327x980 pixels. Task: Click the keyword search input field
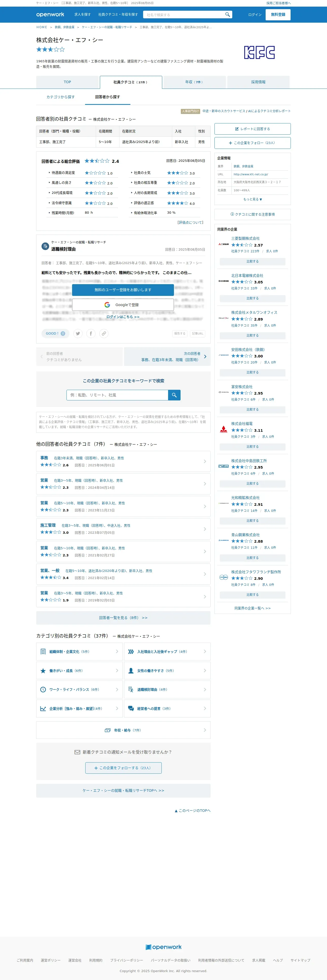pos(117,395)
